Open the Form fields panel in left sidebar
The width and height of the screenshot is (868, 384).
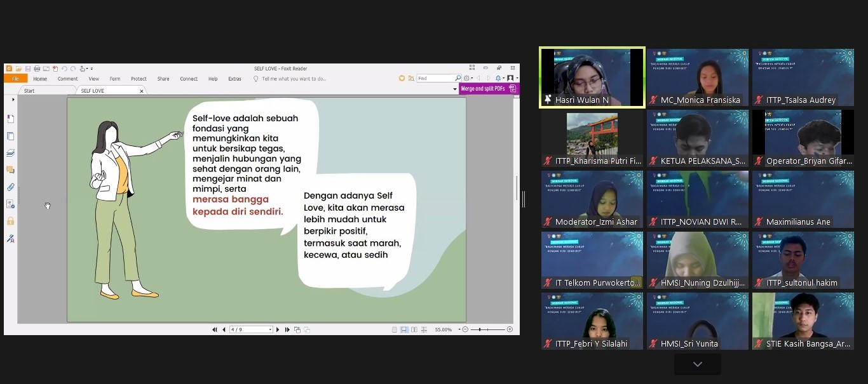[10, 204]
